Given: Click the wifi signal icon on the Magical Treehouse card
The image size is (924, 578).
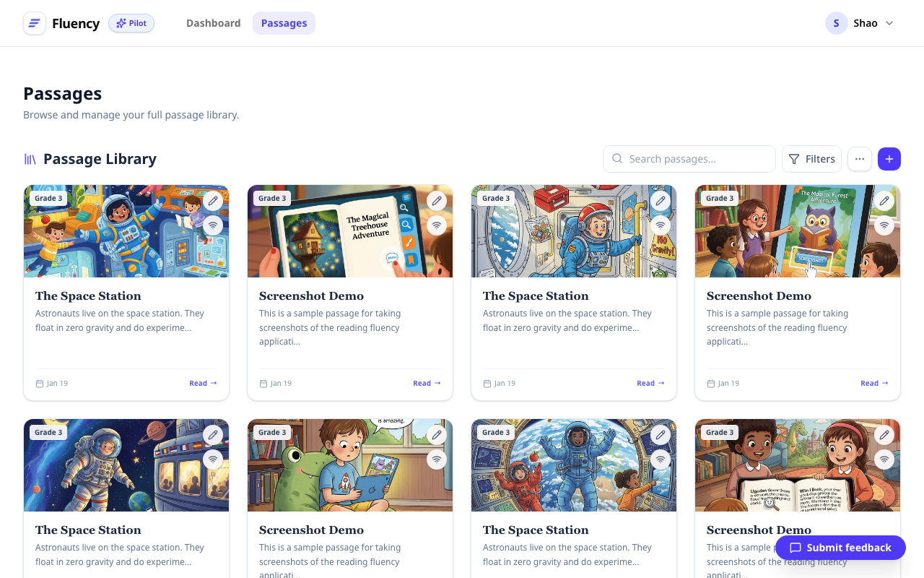Looking at the screenshot, I should [436, 225].
